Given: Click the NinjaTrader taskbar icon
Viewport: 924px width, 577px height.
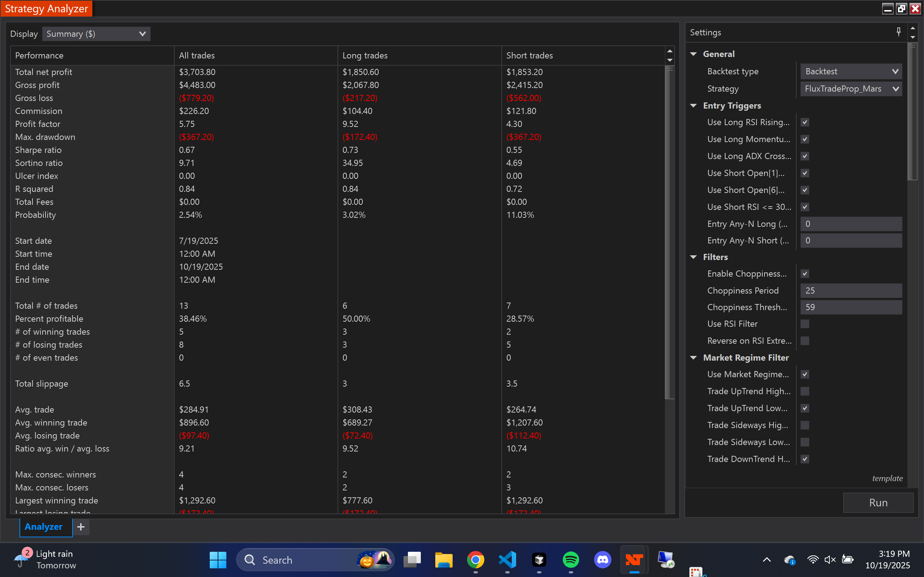Looking at the screenshot, I should click(x=634, y=559).
